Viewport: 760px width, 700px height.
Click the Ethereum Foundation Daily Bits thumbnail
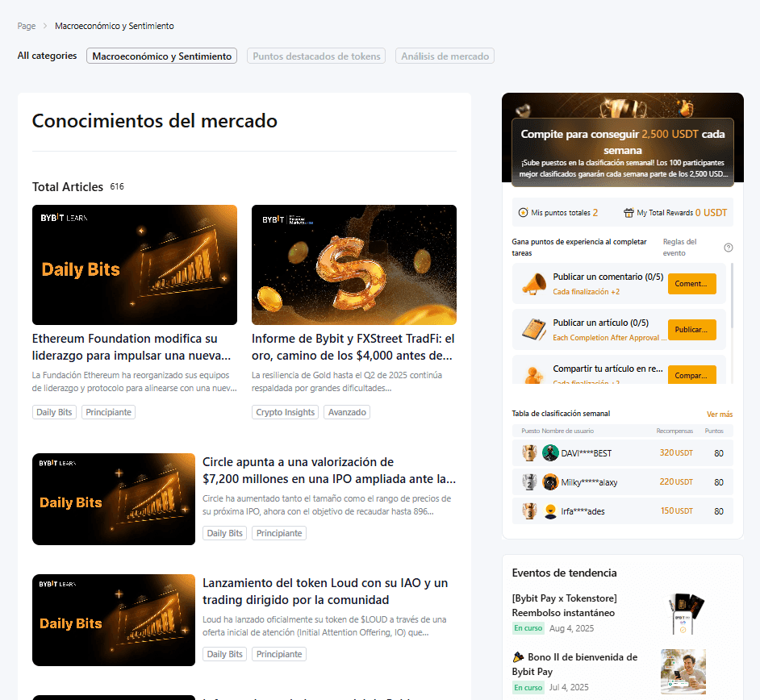135,265
